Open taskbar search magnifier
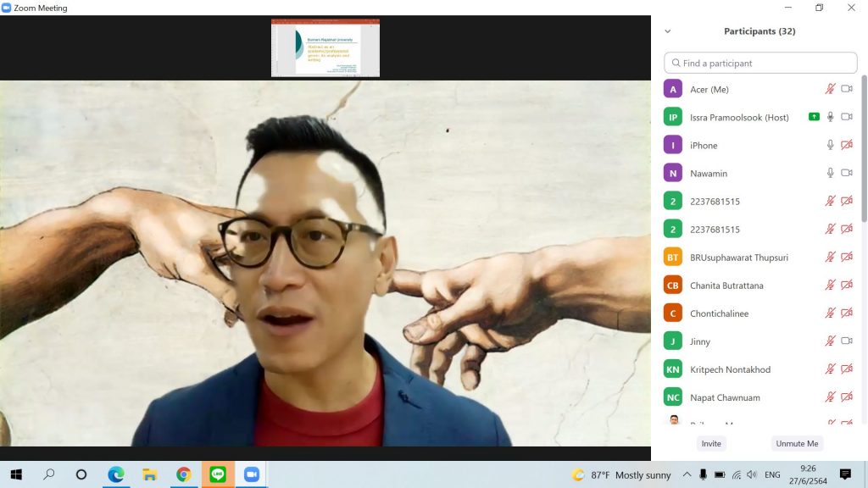Screen dimensions: 868x488 (48, 474)
